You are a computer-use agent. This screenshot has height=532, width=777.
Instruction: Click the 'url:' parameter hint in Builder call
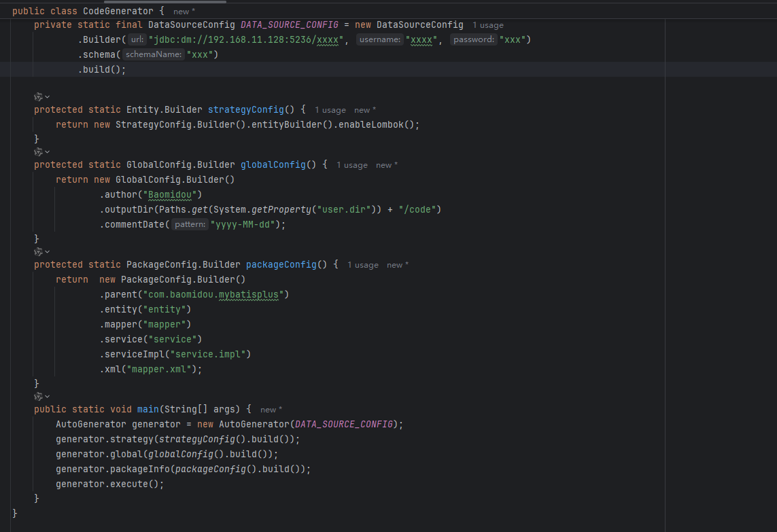(137, 39)
